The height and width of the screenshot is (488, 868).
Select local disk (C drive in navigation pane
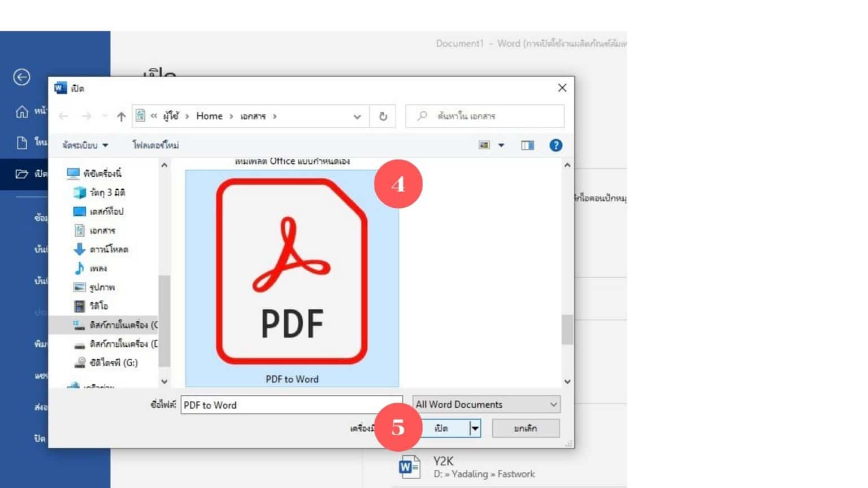[x=115, y=325]
